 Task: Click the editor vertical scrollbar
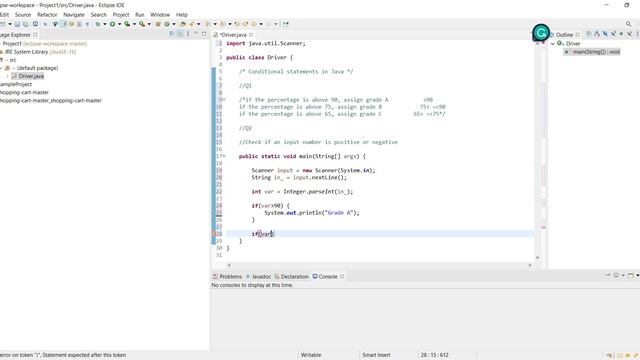coord(537,150)
